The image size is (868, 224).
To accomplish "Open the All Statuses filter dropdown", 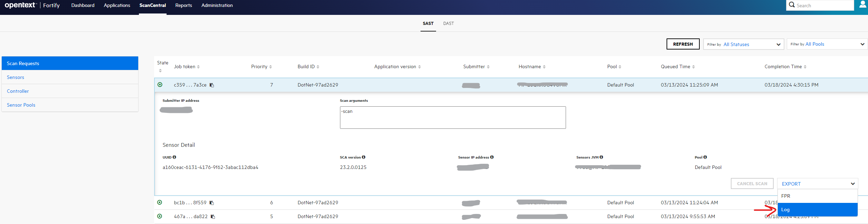I will pyautogui.click(x=744, y=44).
